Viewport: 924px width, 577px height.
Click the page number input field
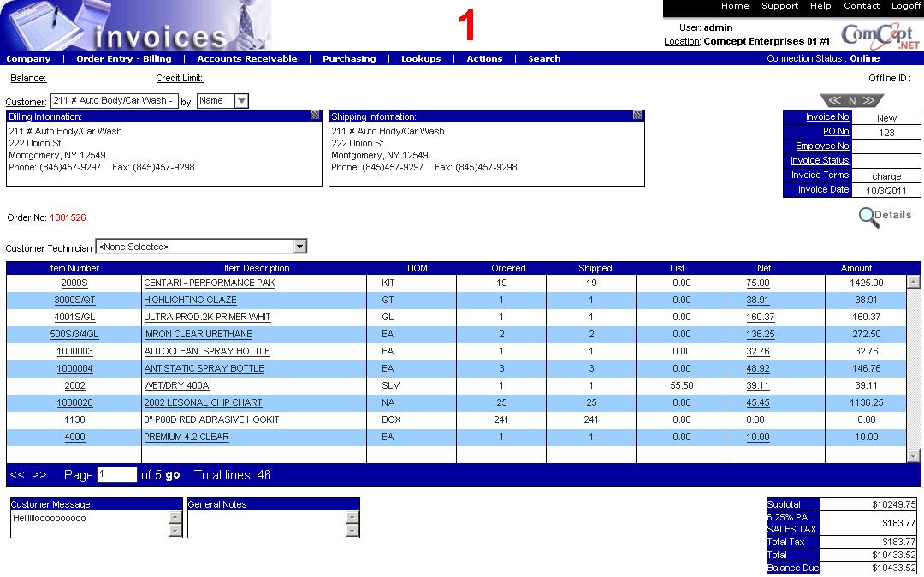pos(116,474)
